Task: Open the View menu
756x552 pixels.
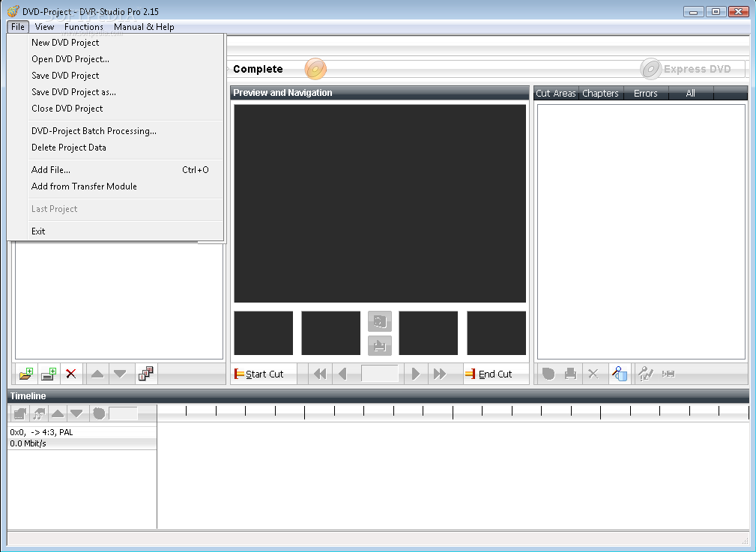Action: pos(44,26)
